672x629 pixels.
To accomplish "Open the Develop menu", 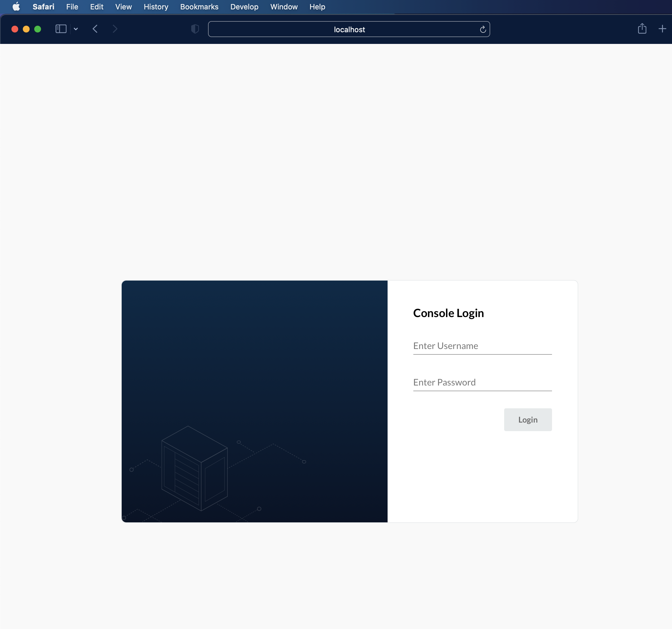I will 244,7.
